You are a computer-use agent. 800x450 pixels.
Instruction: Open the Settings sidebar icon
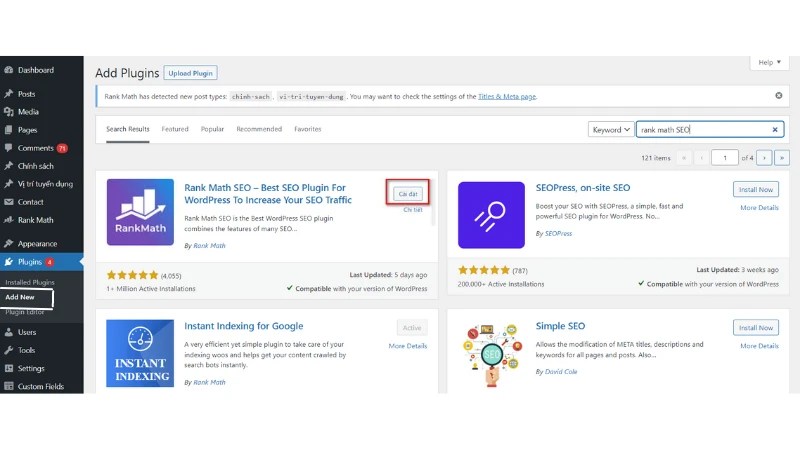click(x=9, y=368)
